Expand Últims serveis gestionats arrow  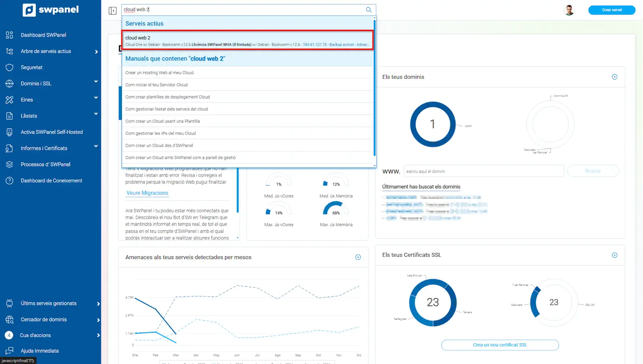pyautogui.click(x=98, y=304)
